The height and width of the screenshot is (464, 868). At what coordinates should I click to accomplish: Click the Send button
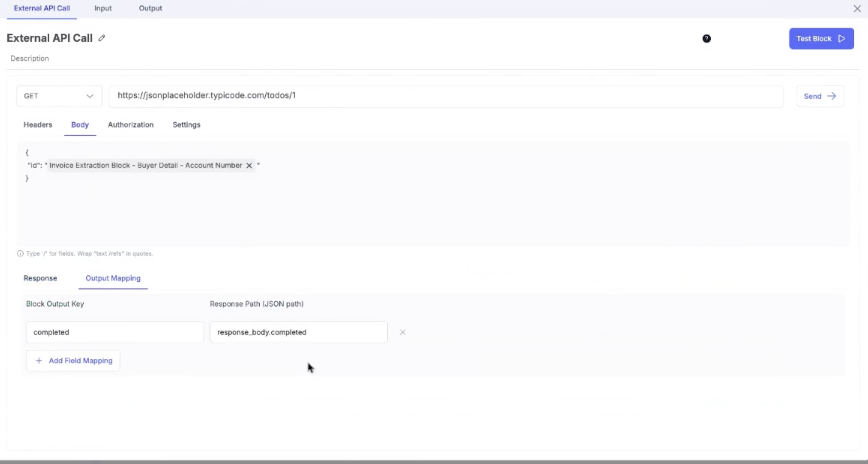pos(820,96)
